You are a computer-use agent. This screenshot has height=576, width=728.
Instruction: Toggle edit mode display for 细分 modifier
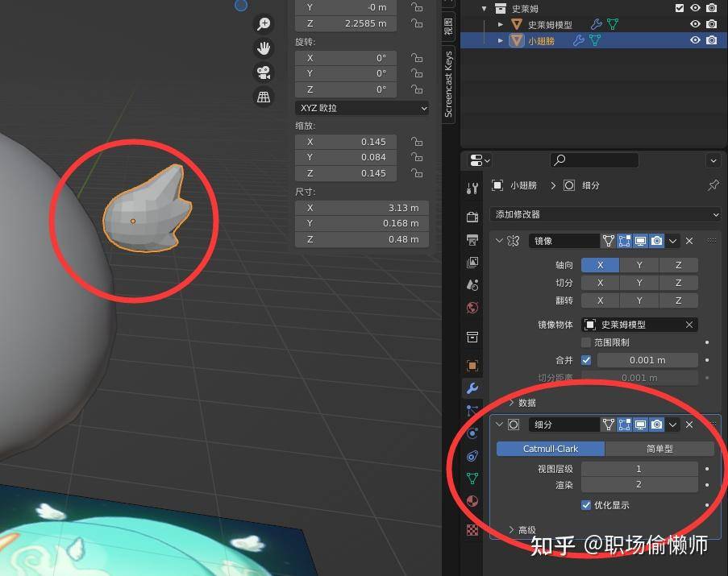tap(608, 425)
